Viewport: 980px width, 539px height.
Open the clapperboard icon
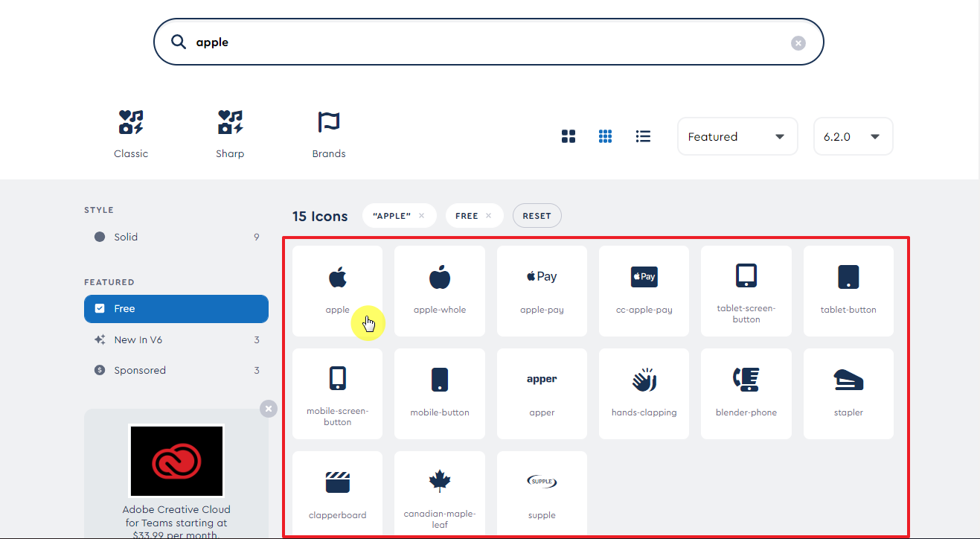click(337, 494)
